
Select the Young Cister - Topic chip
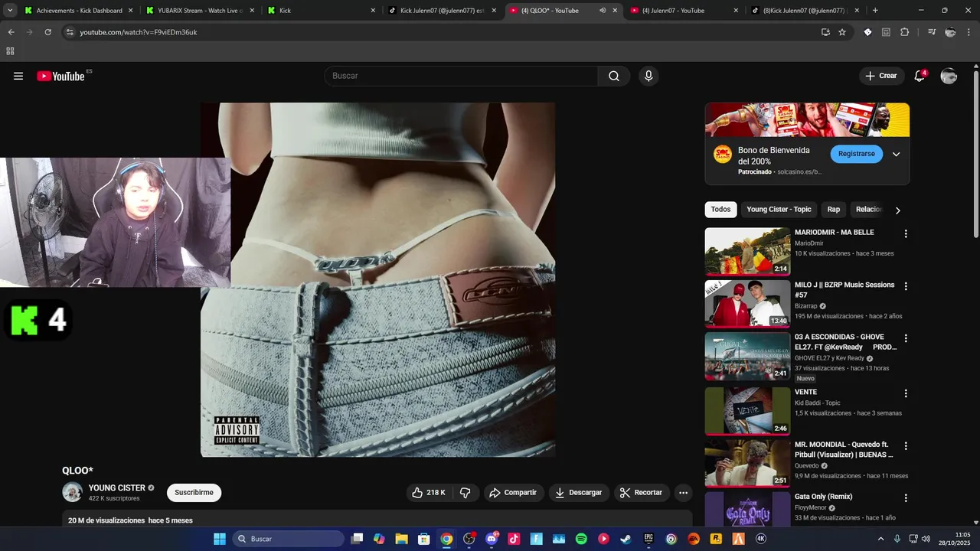click(779, 209)
